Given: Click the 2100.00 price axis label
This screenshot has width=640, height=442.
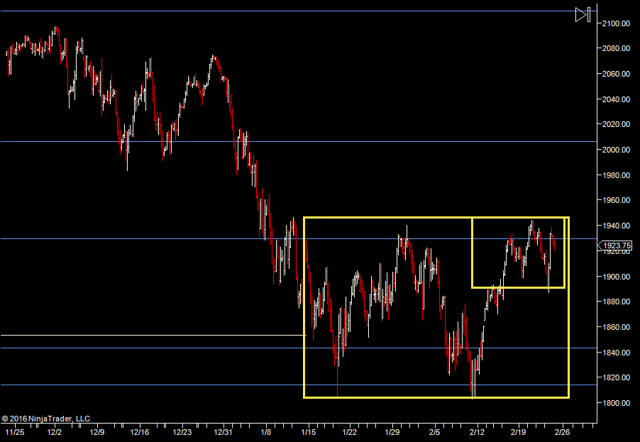Looking at the screenshot, I should tap(616, 22).
